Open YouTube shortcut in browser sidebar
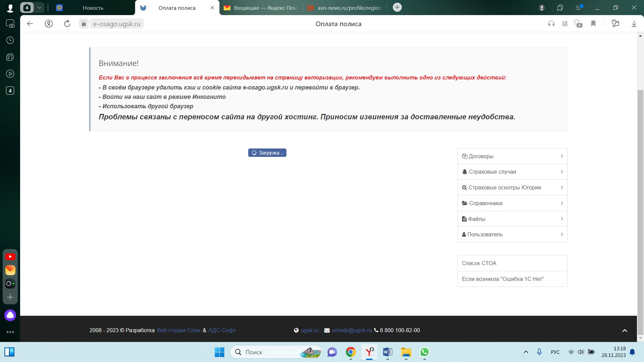The image size is (644, 362). click(x=10, y=256)
